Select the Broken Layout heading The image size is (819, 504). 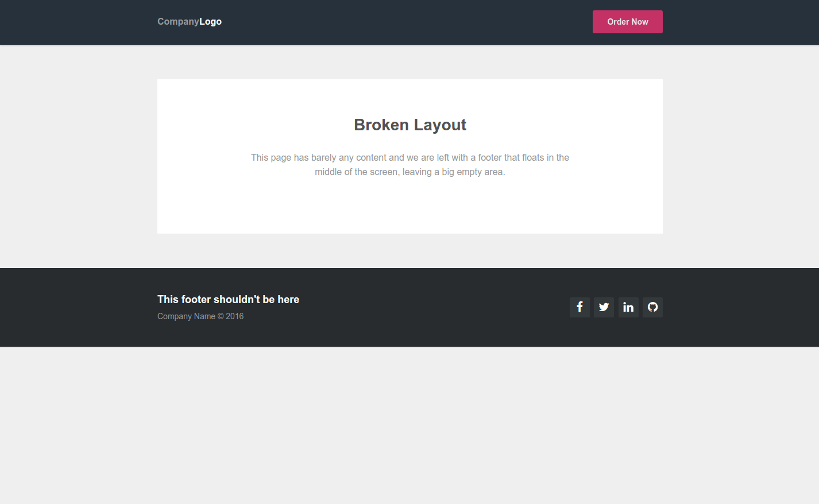[410, 125]
